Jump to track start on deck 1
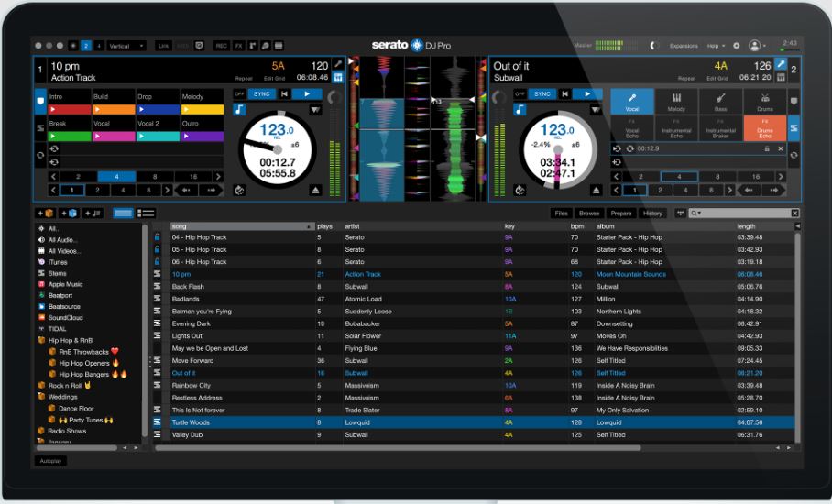832x504 pixels. click(x=284, y=93)
